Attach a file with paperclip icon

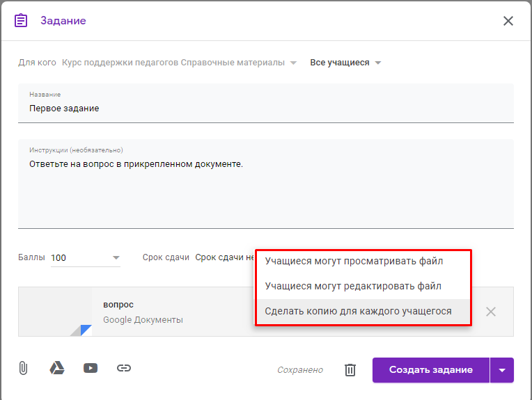click(23, 368)
